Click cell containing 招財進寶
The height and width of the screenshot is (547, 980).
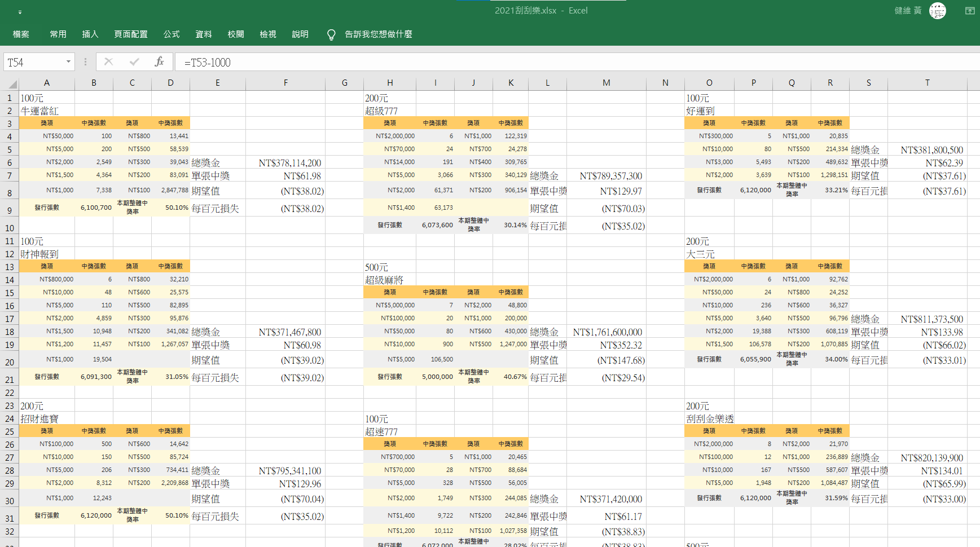point(47,418)
